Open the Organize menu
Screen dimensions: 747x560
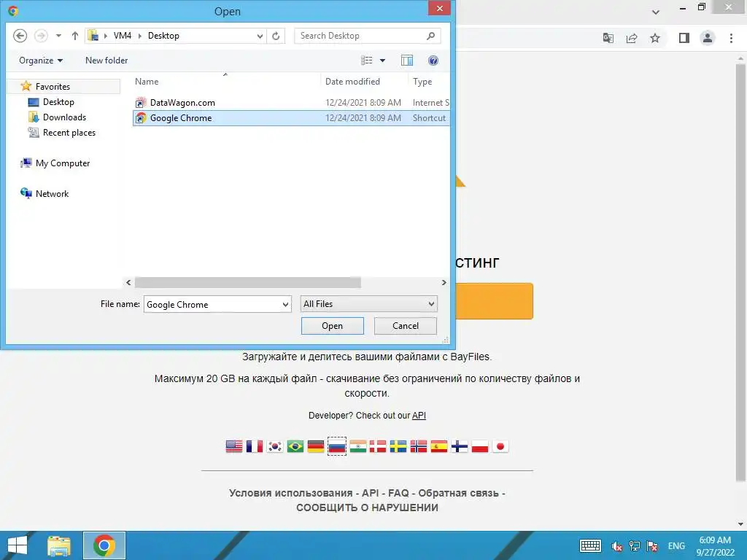click(x=41, y=61)
